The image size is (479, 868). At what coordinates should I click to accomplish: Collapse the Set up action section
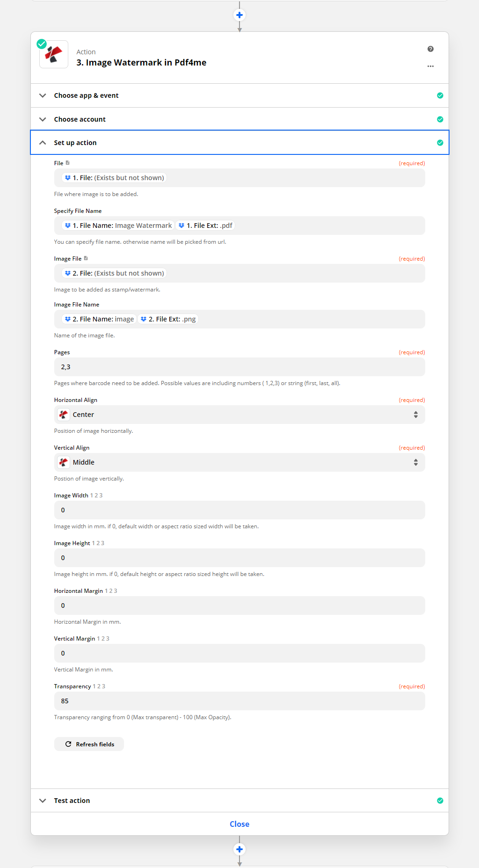click(x=75, y=143)
